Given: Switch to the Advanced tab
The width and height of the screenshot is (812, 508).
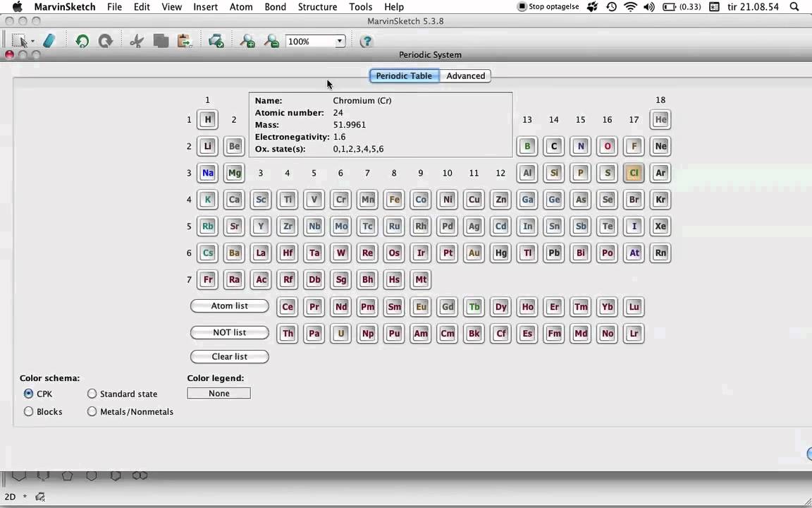Looking at the screenshot, I should [x=465, y=75].
